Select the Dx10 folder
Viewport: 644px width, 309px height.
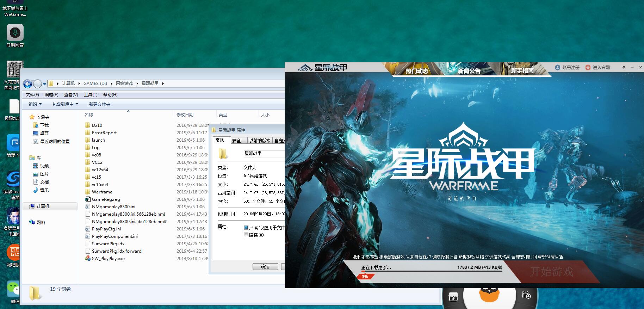(x=97, y=125)
